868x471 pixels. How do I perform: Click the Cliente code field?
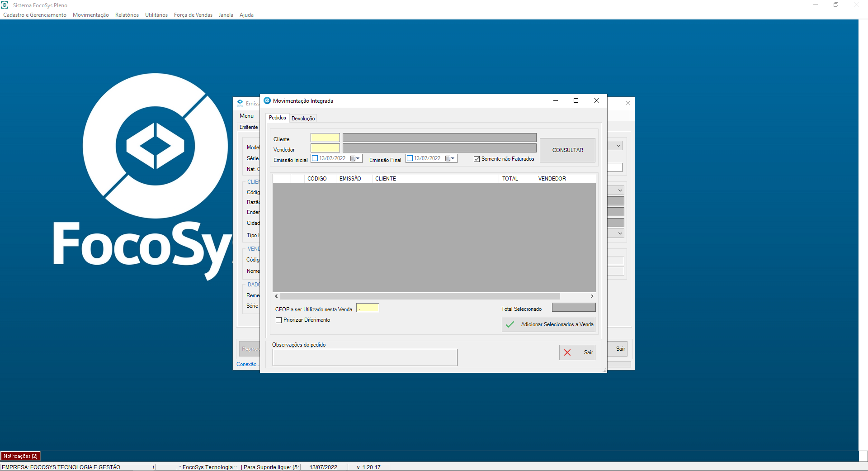coord(325,138)
